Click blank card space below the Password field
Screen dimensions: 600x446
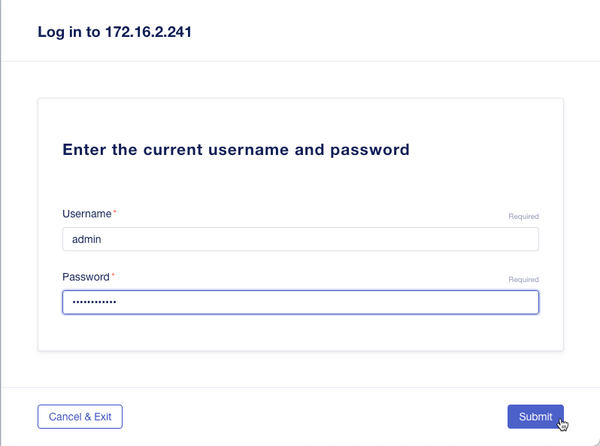(300, 332)
